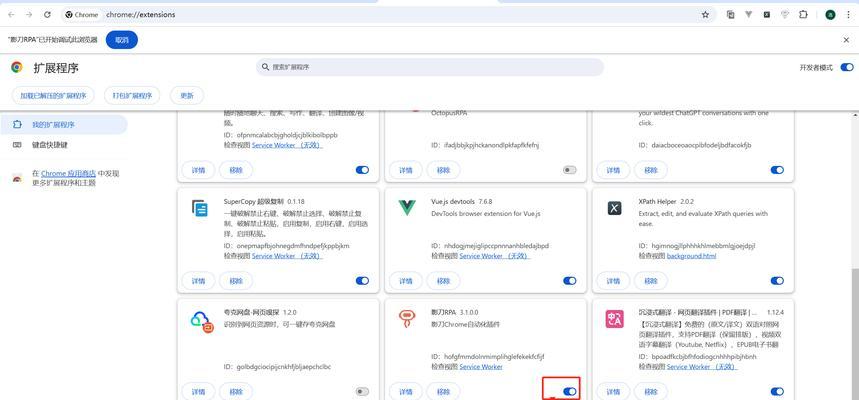Click the page's vertical scrollbar thumb
859x400 pixels.
coord(855,334)
